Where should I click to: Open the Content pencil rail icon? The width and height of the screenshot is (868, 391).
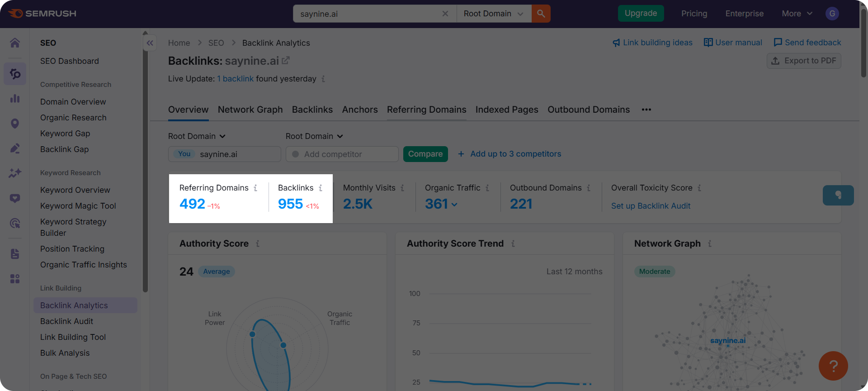coord(15,148)
